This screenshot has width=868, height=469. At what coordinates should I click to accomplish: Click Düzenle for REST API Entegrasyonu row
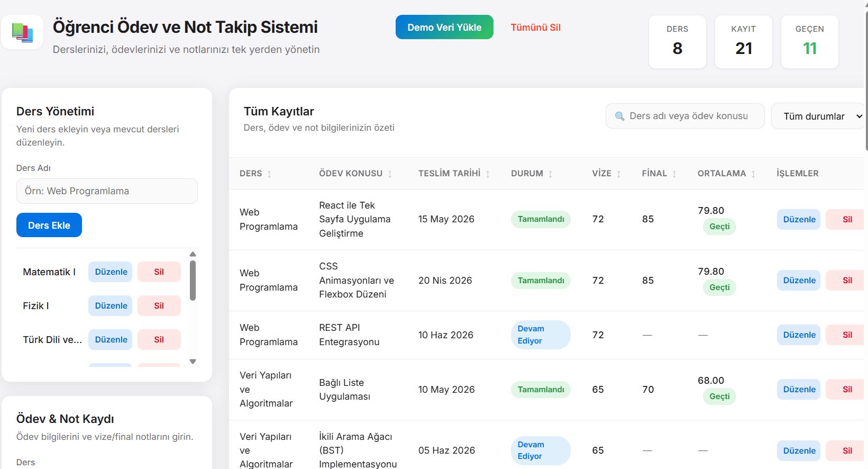pos(799,335)
